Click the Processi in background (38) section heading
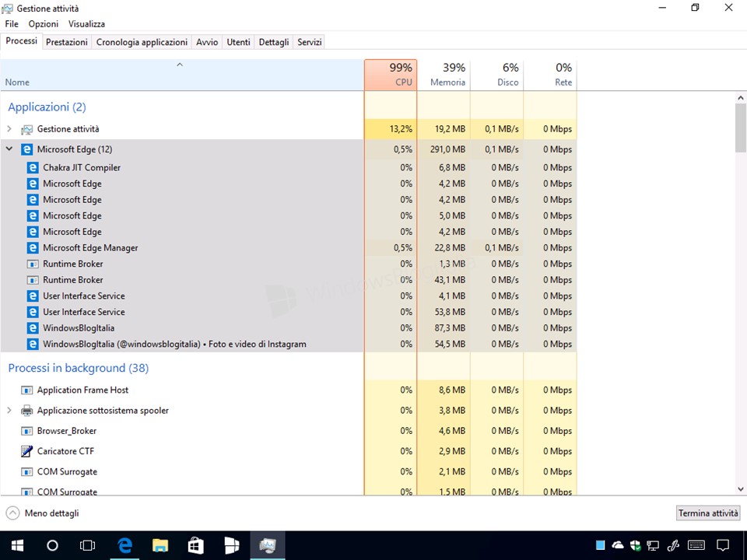The height and width of the screenshot is (560, 747). coord(79,368)
